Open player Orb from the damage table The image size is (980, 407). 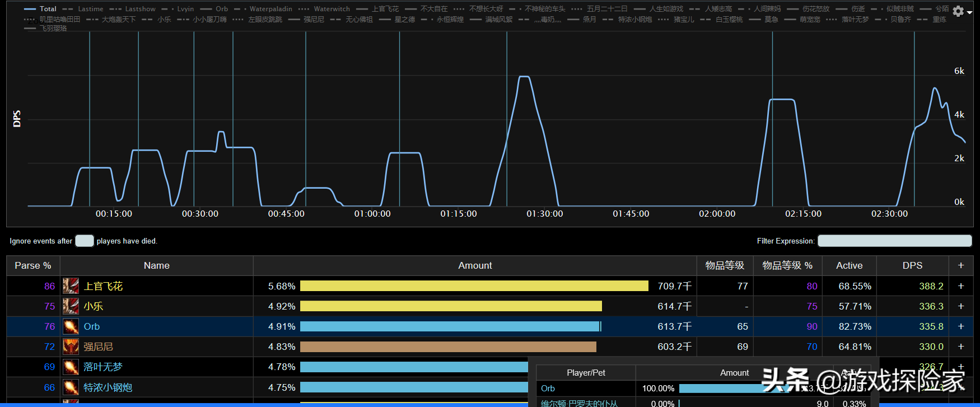pos(92,326)
